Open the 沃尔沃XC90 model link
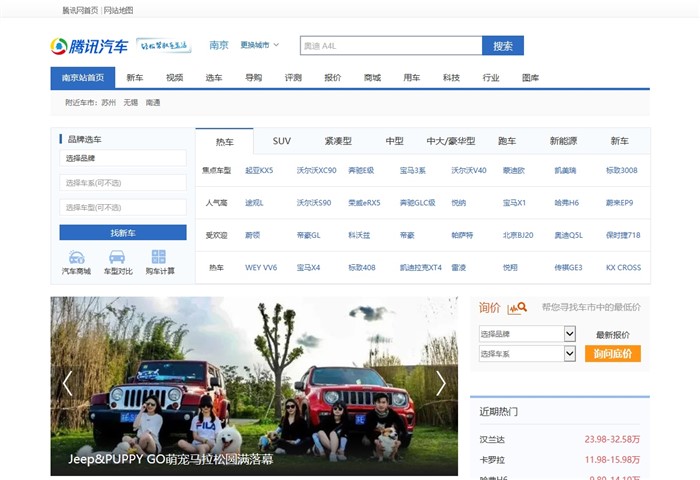Viewport: 700px width, 480px height. click(x=317, y=170)
